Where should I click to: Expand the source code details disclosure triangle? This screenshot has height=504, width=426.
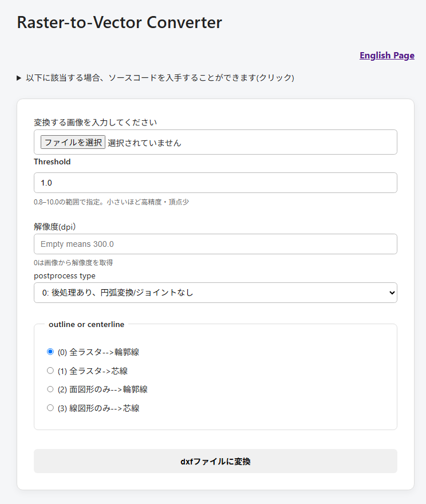coord(19,78)
